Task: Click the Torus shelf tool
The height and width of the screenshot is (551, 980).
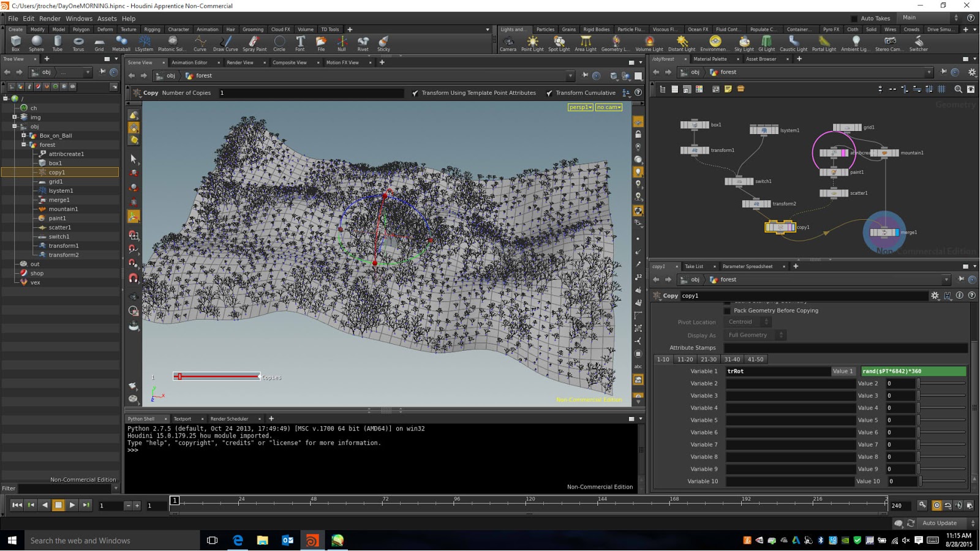Action: [x=78, y=43]
